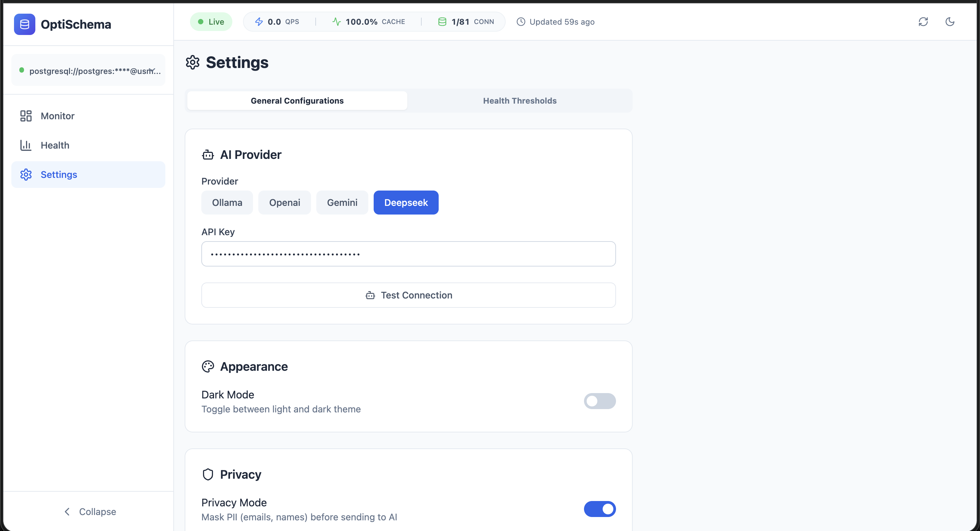The image size is (980, 531).
Task: Select Ollama as the provider
Action: [227, 203]
